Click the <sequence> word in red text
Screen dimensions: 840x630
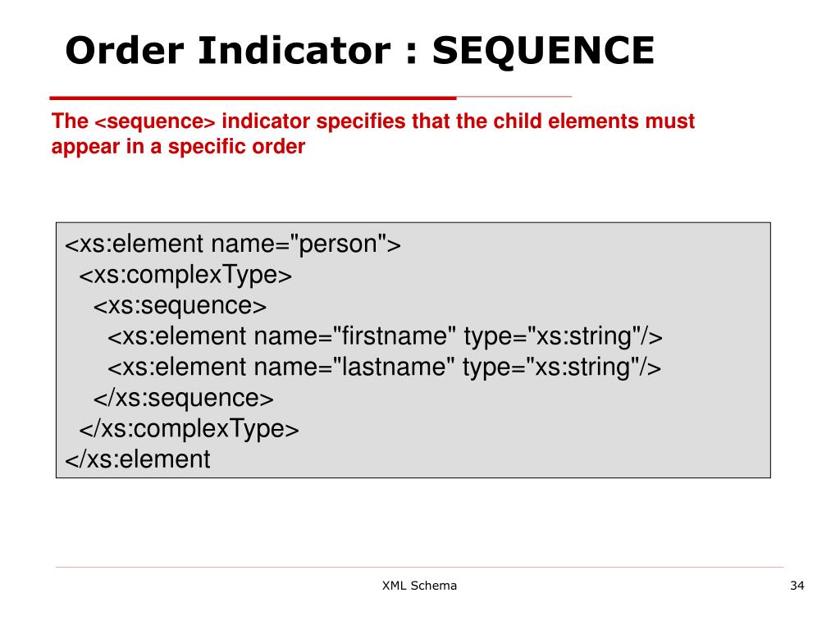tap(155, 121)
